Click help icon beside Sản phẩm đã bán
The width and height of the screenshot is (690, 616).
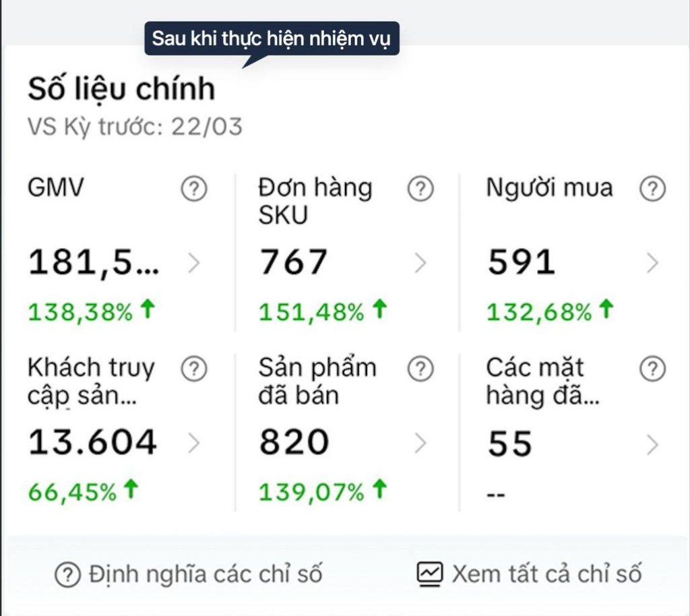pos(420,369)
